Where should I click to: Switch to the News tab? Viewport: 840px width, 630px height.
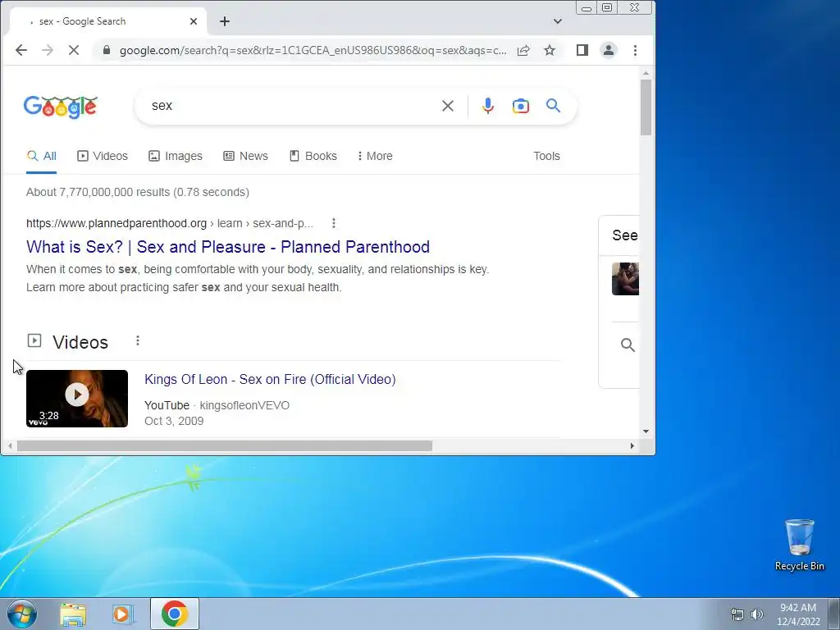tap(245, 156)
